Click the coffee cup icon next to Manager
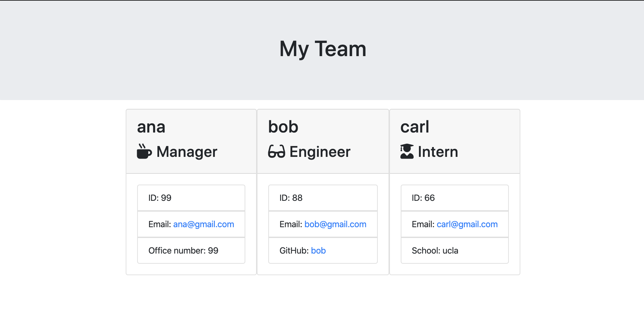This screenshot has height=309, width=644. [144, 151]
